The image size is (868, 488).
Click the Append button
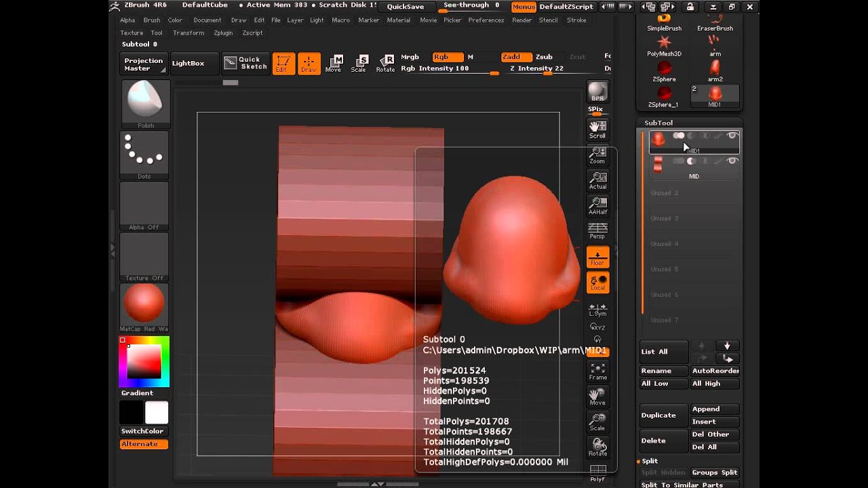[715, 409]
